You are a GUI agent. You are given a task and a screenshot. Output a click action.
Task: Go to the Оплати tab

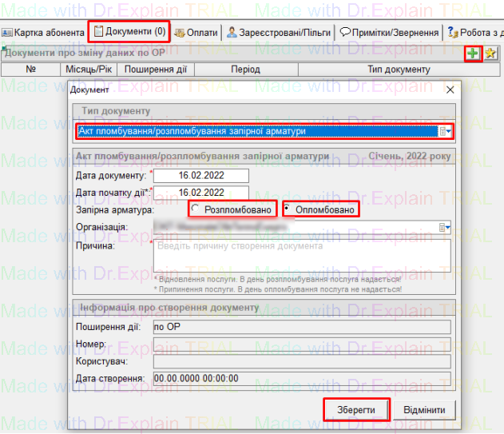click(196, 33)
